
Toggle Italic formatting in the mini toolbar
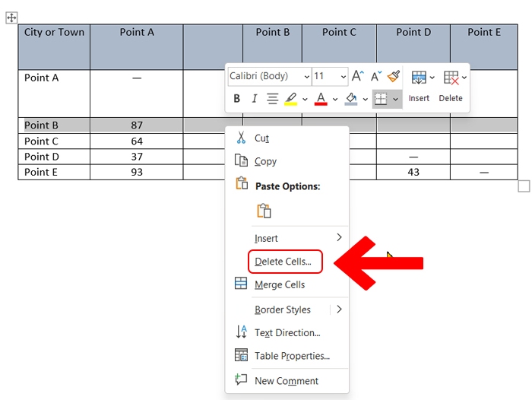[254, 99]
